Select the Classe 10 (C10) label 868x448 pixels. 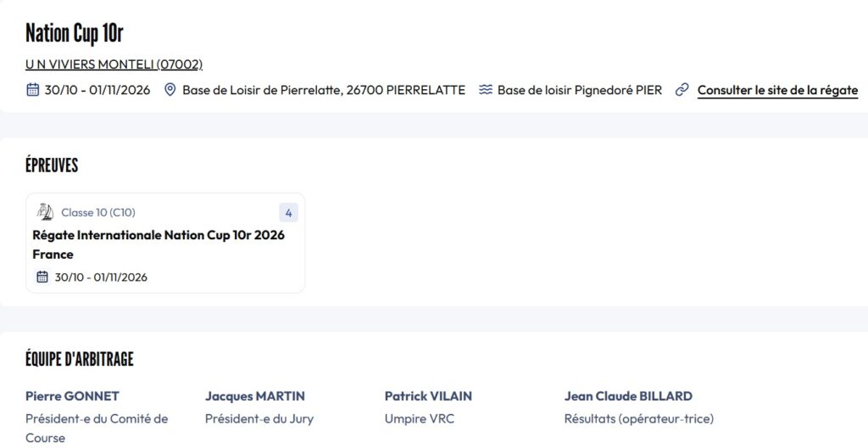click(98, 213)
